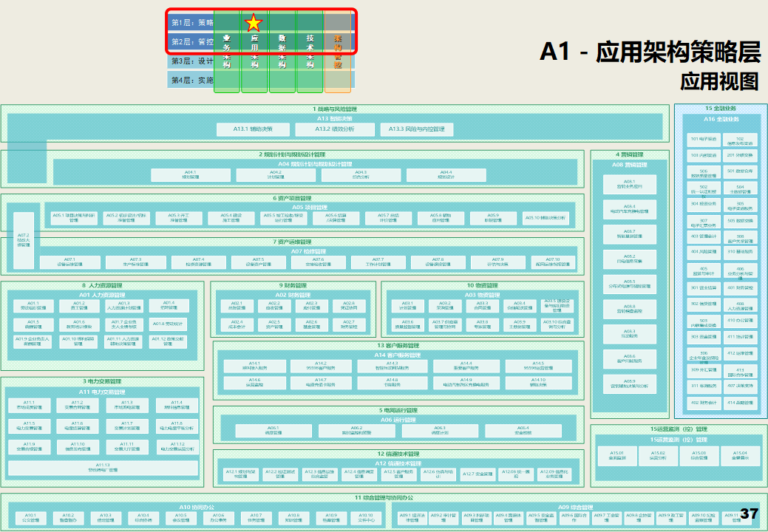Select the A12.09 box

pyautogui.click(x=554, y=474)
